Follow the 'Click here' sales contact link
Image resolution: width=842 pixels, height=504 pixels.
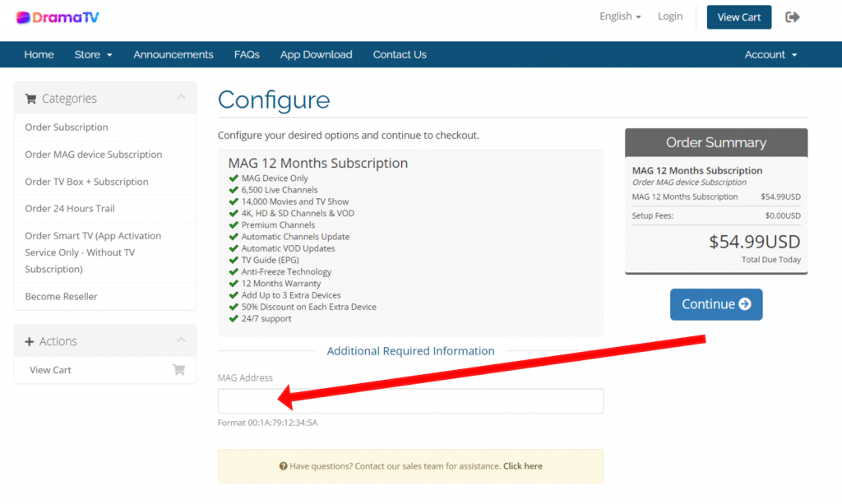point(522,466)
